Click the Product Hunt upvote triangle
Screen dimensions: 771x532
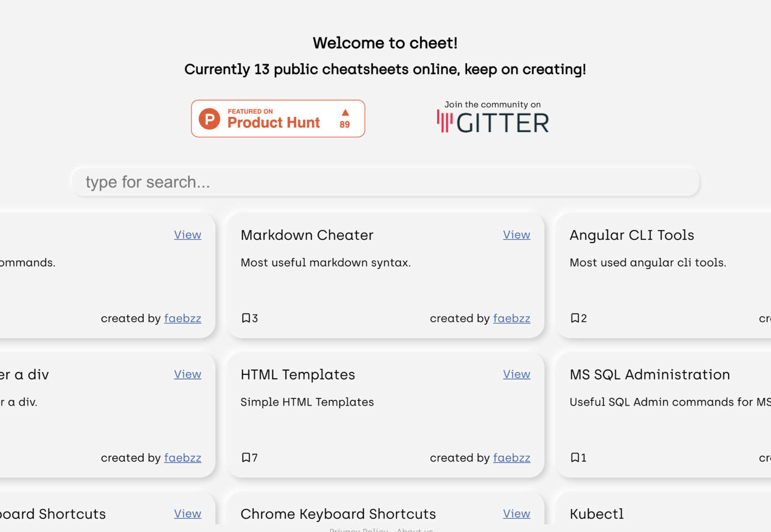coord(345,112)
